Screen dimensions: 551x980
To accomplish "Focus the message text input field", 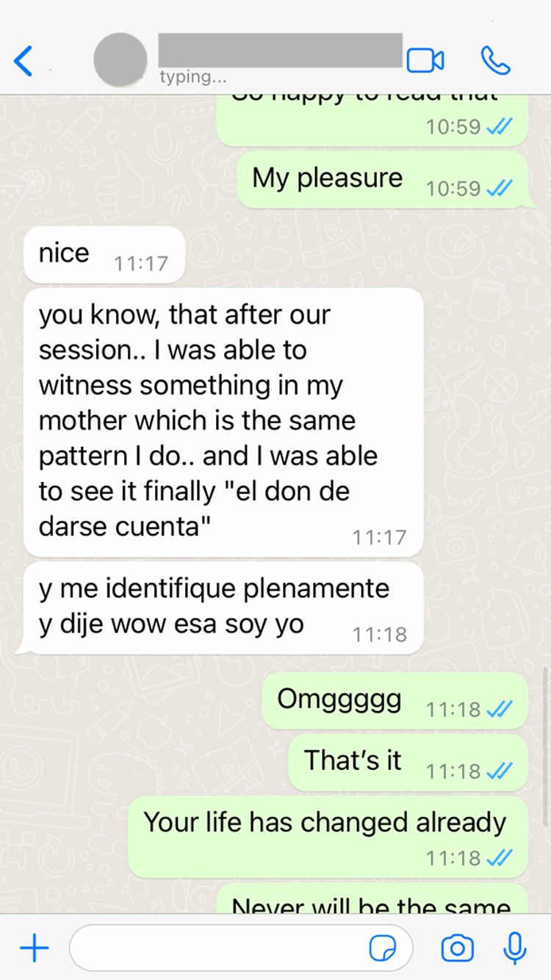I will coord(241,948).
